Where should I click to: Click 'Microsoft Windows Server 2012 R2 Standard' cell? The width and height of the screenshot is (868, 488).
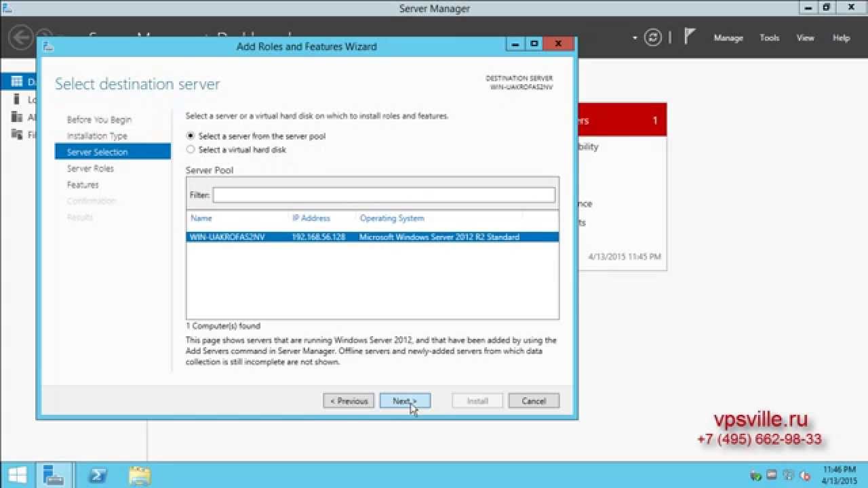439,237
